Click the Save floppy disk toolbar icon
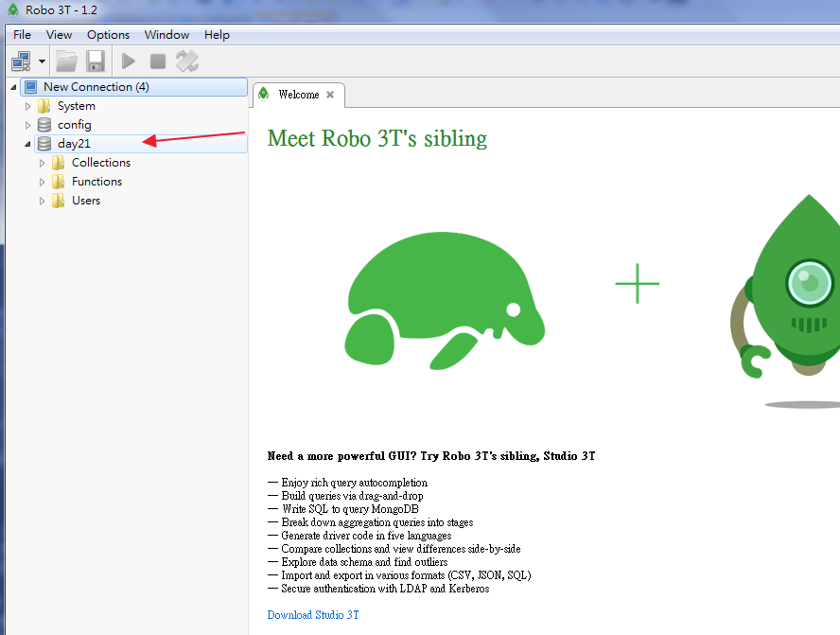840x635 pixels. click(96, 62)
